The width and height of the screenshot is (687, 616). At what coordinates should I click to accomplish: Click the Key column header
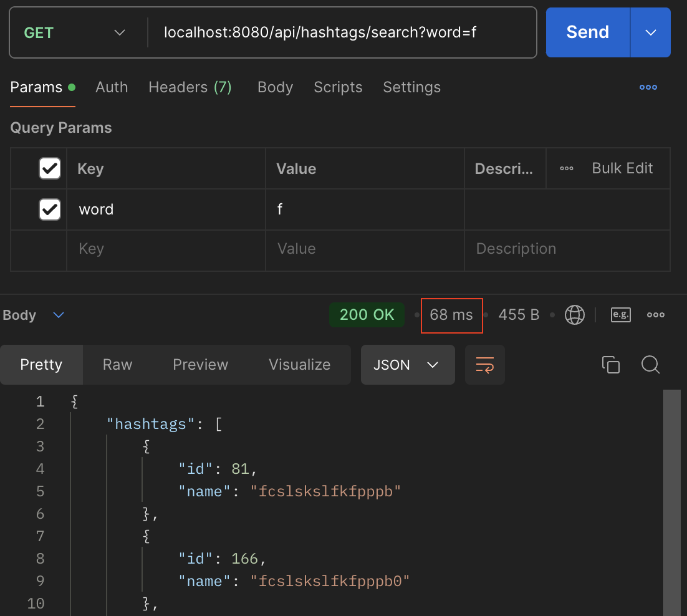[90, 169]
